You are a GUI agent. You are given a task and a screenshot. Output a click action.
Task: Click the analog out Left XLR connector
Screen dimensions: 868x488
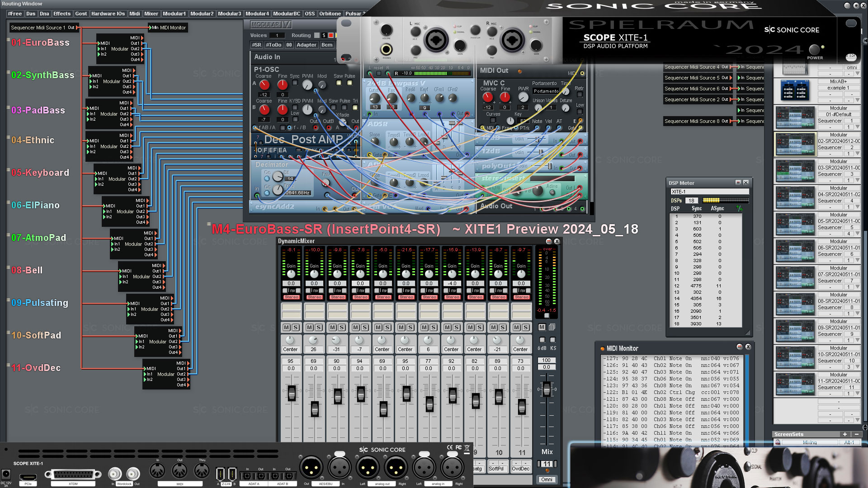pos(367,467)
